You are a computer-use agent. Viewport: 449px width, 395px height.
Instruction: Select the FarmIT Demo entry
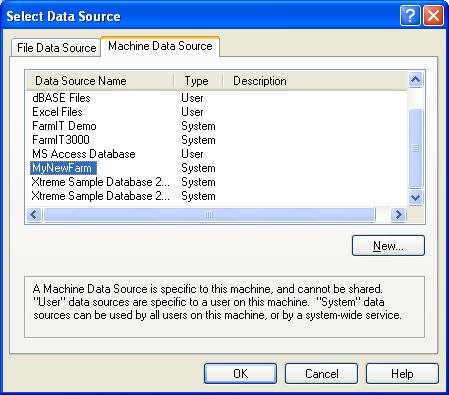point(64,126)
